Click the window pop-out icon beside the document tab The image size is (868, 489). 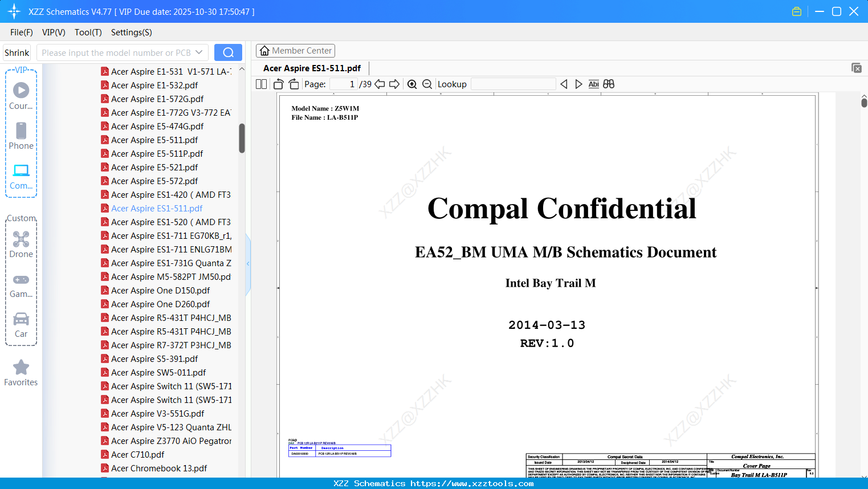tap(857, 68)
